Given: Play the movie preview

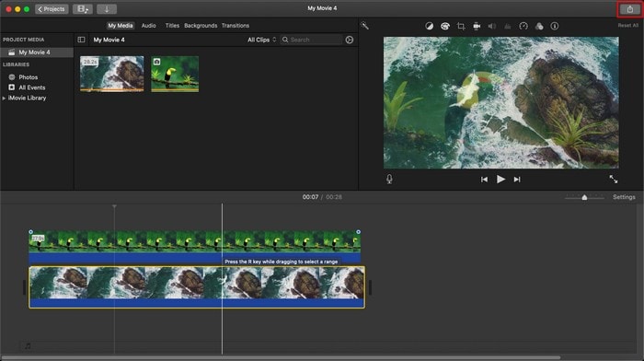Looking at the screenshot, I should (500, 180).
